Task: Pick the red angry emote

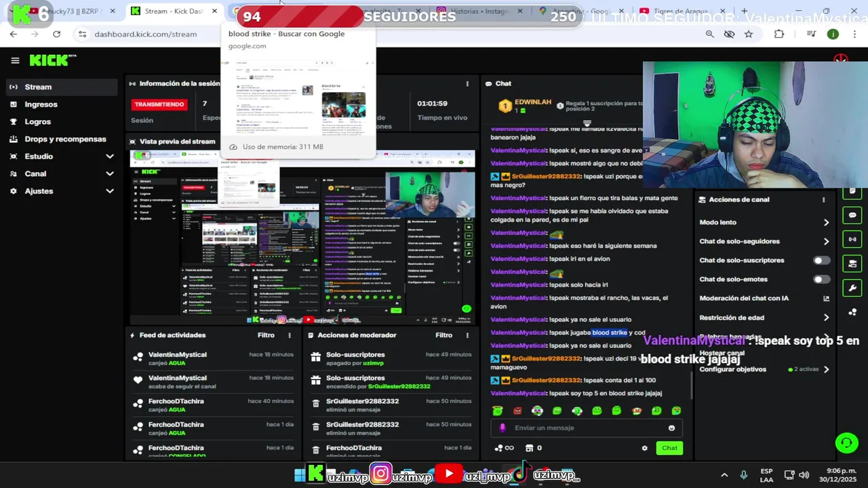Action: click(x=517, y=411)
